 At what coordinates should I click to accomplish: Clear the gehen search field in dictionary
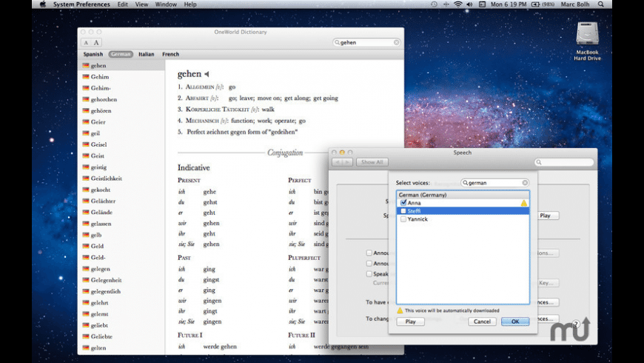pos(396,42)
